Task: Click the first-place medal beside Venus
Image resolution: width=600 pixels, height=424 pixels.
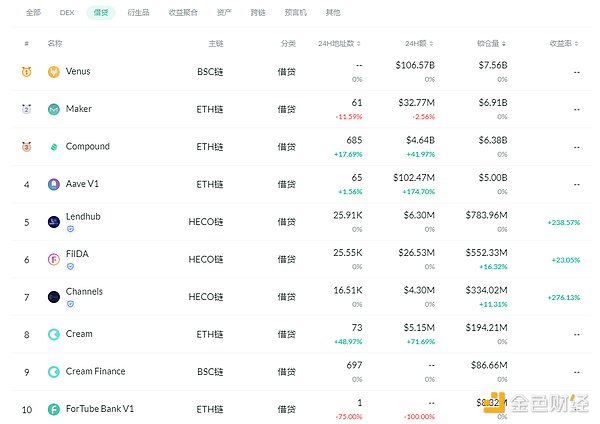Action: [26, 72]
